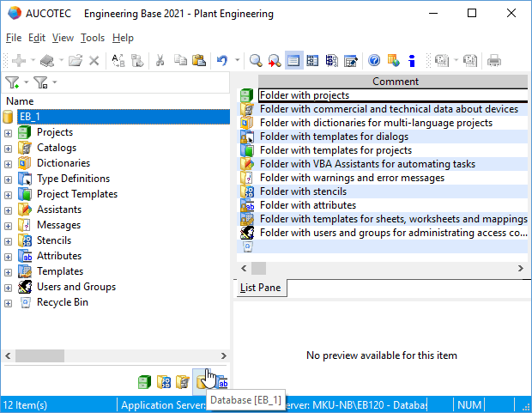The image size is (532, 413).
Task: Click the blue info icon in toolbar
Action: point(412,61)
